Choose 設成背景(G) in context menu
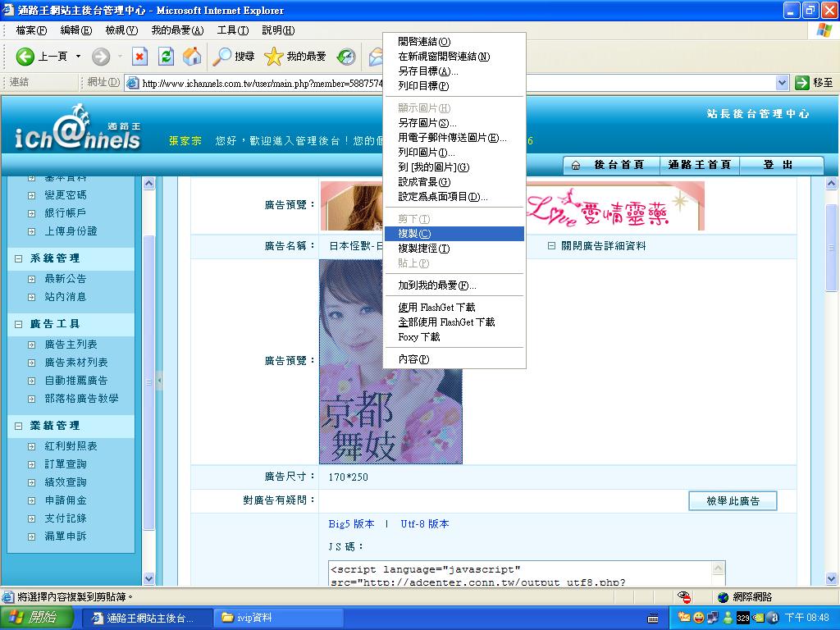The image size is (840, 630). pos(454,182)
